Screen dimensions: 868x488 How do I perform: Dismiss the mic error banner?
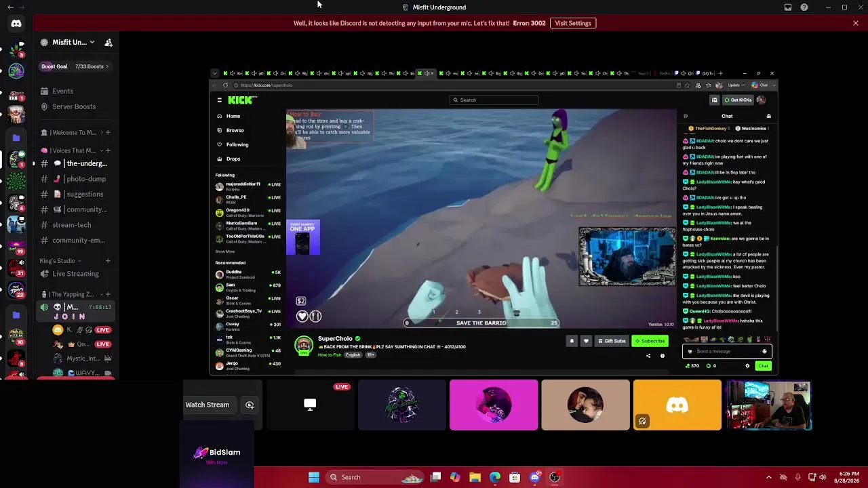coord(856,23)
